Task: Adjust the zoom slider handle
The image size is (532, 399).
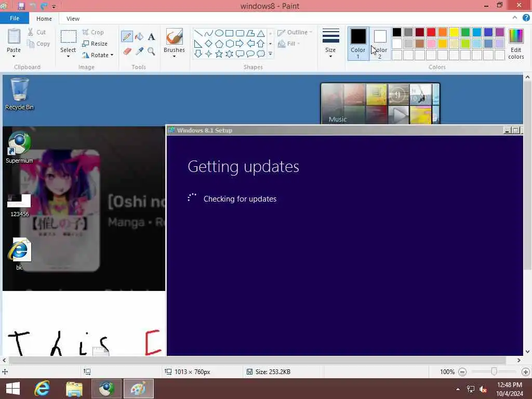Action: coord(494,371)
